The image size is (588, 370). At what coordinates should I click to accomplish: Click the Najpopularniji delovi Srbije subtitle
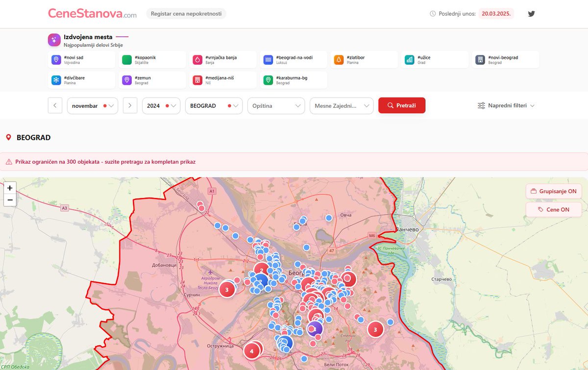93,45
